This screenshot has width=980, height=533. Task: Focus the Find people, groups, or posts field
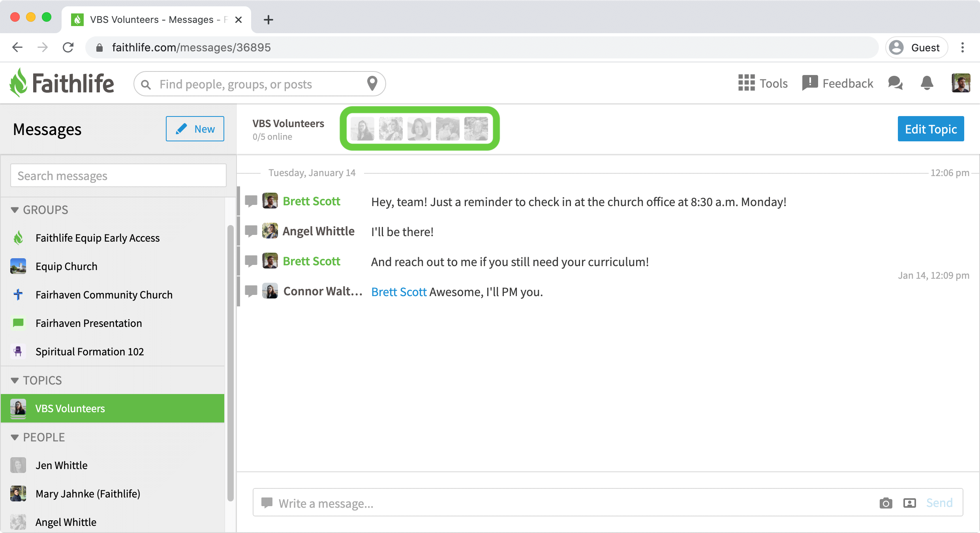(x=259, y=84)
